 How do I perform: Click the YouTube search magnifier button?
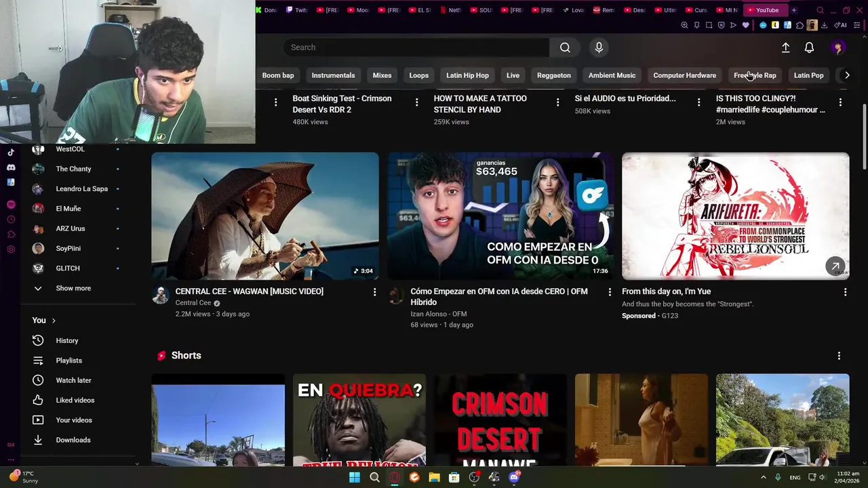coord(565,47)
